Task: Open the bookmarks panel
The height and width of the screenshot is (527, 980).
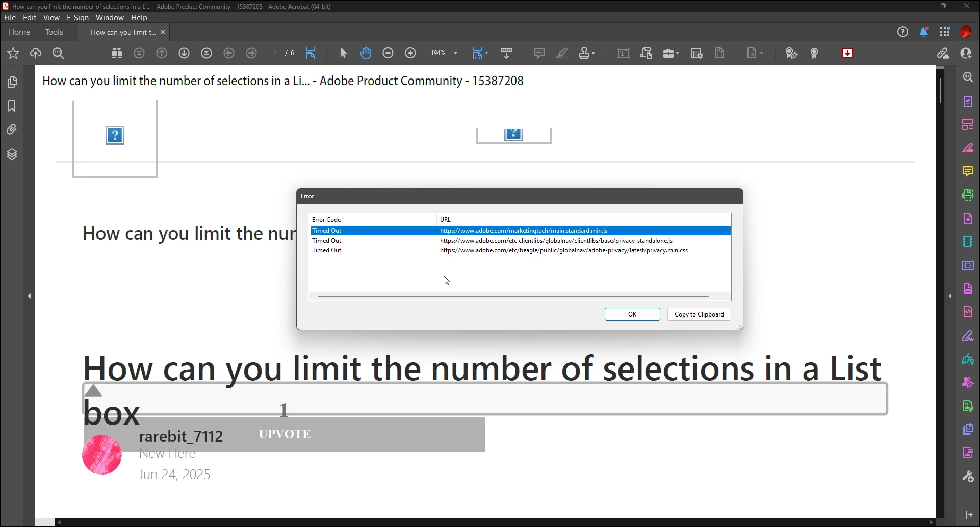Action: click(12, 106)
